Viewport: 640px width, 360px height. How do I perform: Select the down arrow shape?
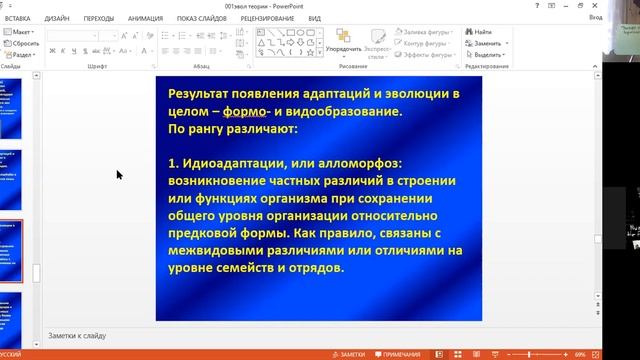coord(300,42)
